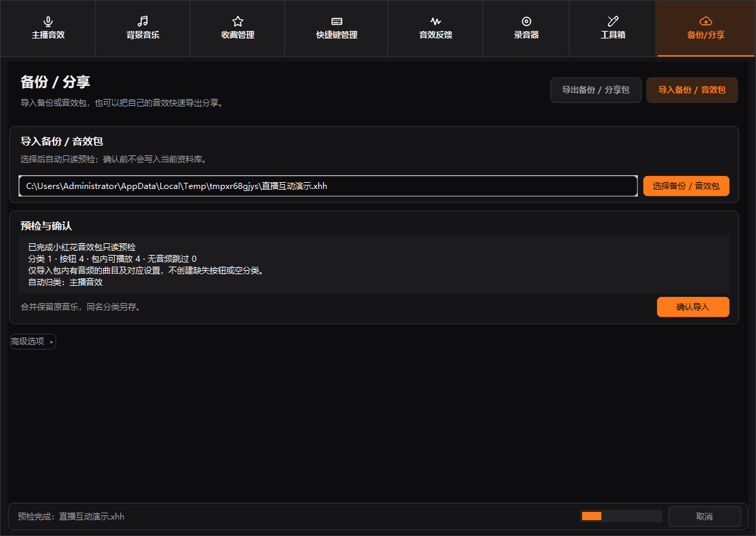Screen dimensions: 756x536
Task: Click the page title 备份 / 分享
Action: click(55, 82)
